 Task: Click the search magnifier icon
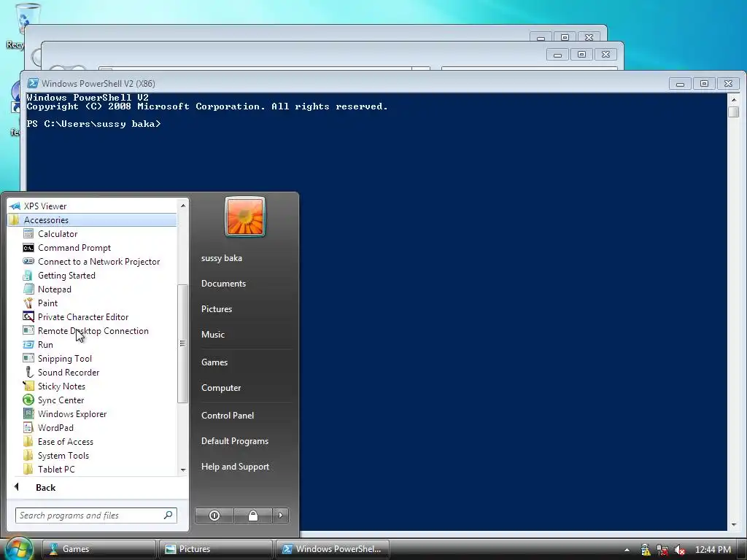[169, 515]
